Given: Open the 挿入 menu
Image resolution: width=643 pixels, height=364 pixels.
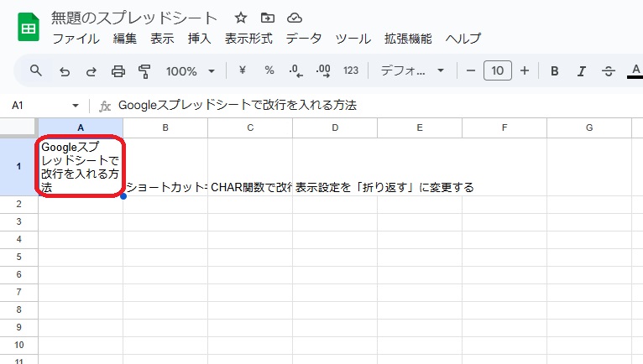Looking at the screenshot, I should (199, 39).
